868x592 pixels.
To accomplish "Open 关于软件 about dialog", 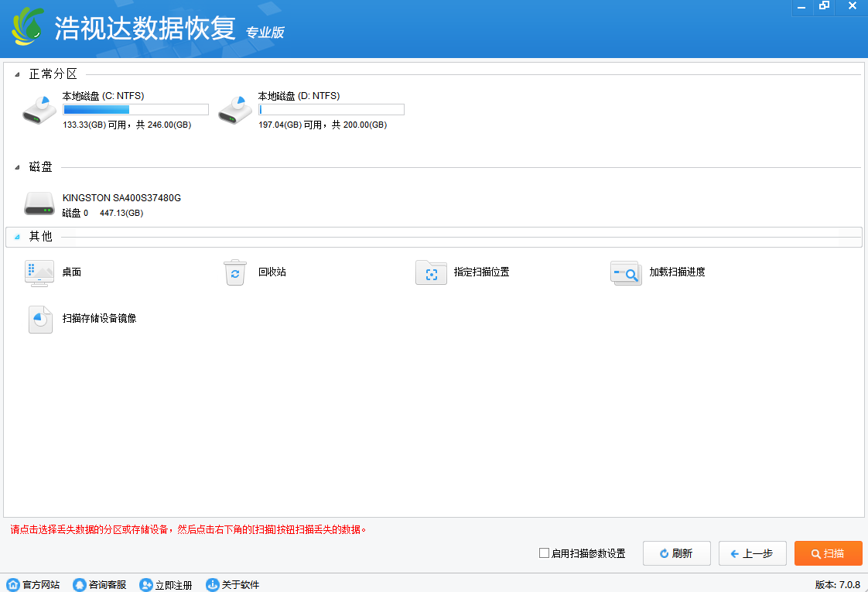I will (x=232, y=585).
